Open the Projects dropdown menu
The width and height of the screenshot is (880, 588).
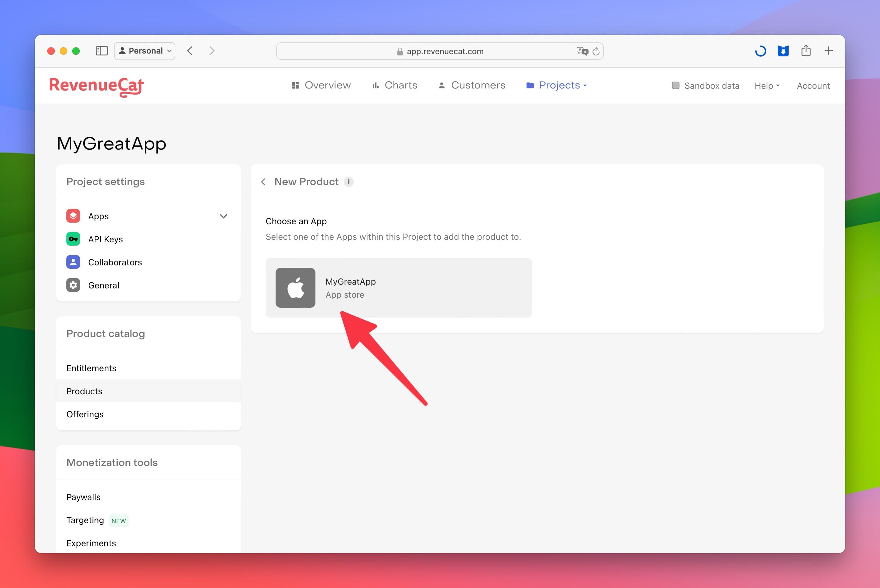(556, 86)
